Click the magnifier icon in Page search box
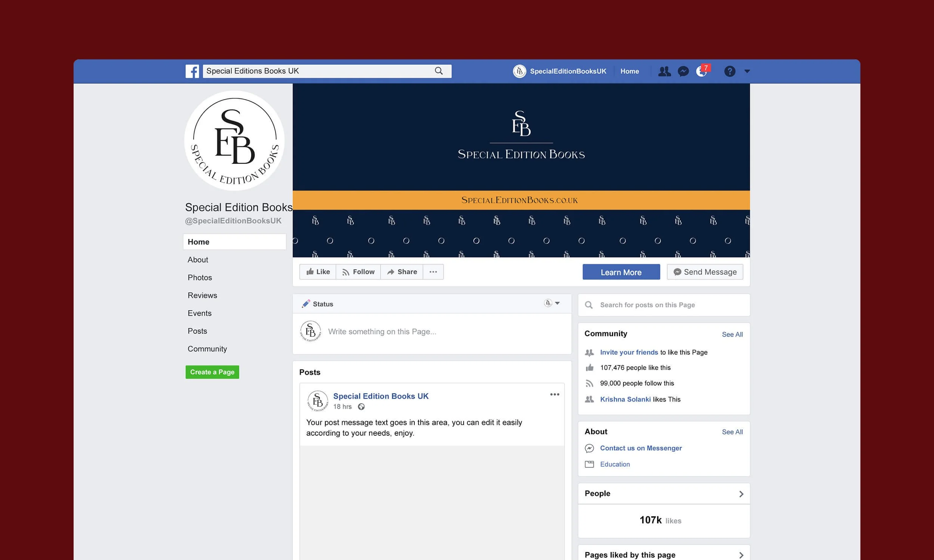The height and width of the screenshot is (560, 934). point(588,305)
